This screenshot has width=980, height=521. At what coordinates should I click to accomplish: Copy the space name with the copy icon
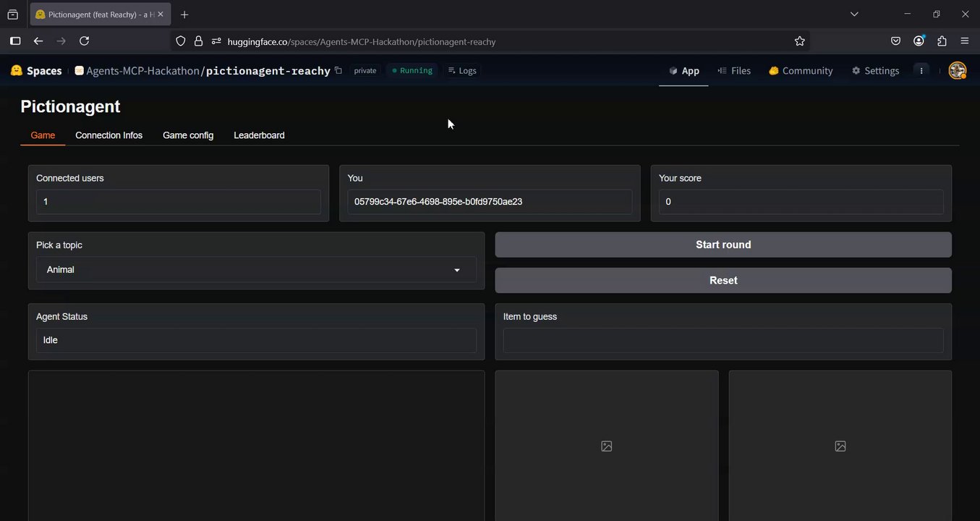(338, 70)
